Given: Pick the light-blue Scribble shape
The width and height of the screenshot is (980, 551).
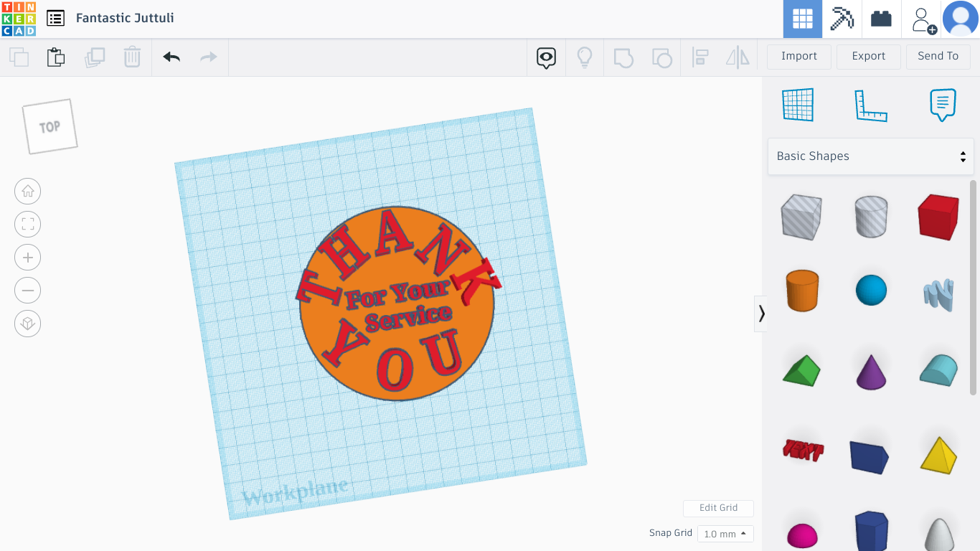Looking at the screenshot, I should click(x=938, y=294).
